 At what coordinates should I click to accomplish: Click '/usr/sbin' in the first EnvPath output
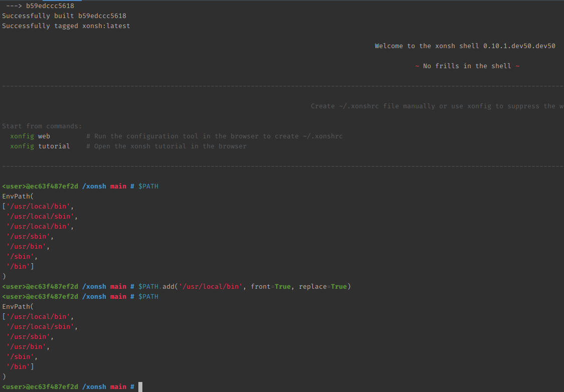[x=28, y=237]
